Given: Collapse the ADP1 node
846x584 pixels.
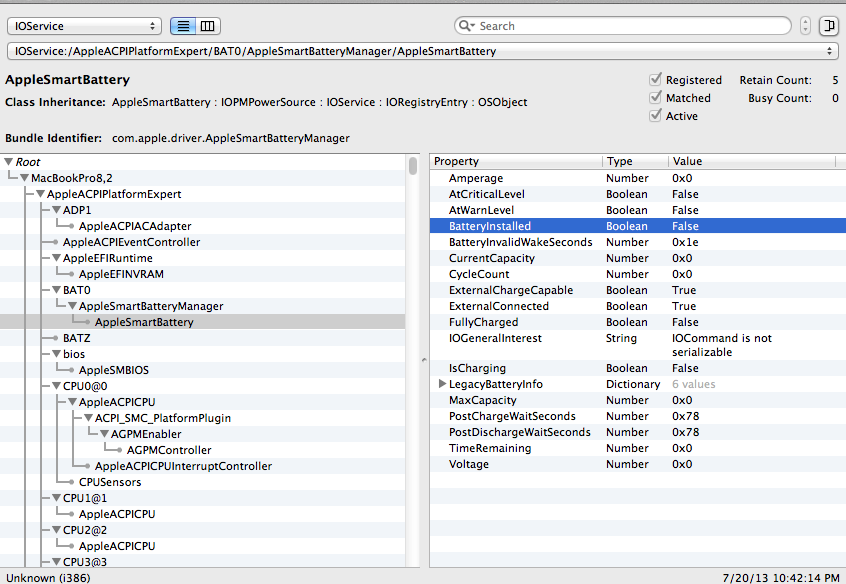Looking at the screenshot, I should tap(56, 210).
